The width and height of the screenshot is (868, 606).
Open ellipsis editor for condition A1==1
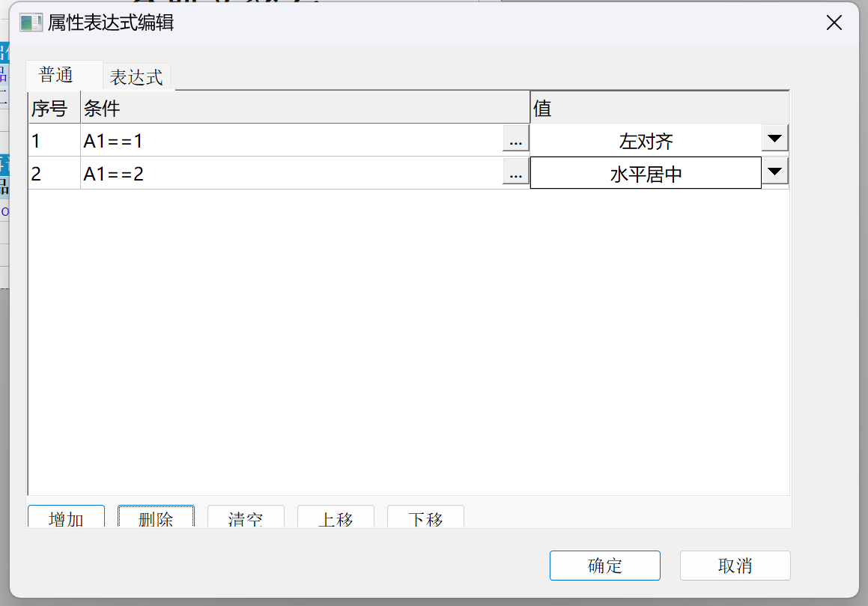[515, 140]
